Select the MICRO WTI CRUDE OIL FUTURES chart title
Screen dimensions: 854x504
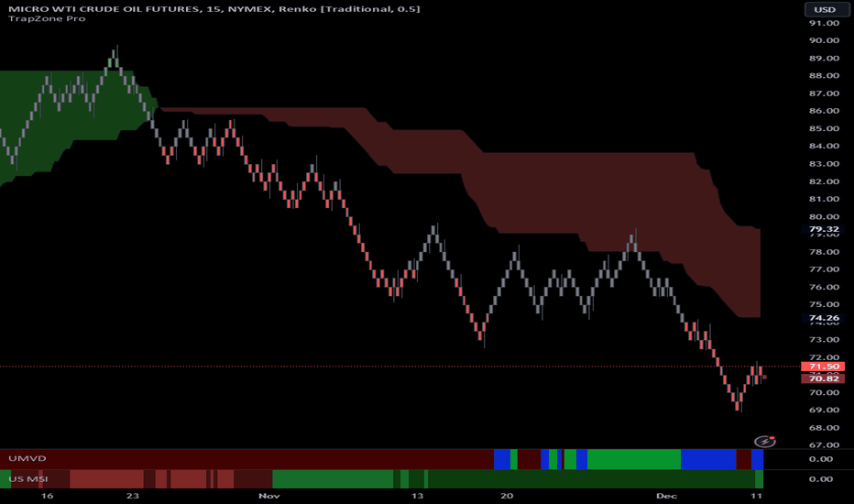pos(214,9)
